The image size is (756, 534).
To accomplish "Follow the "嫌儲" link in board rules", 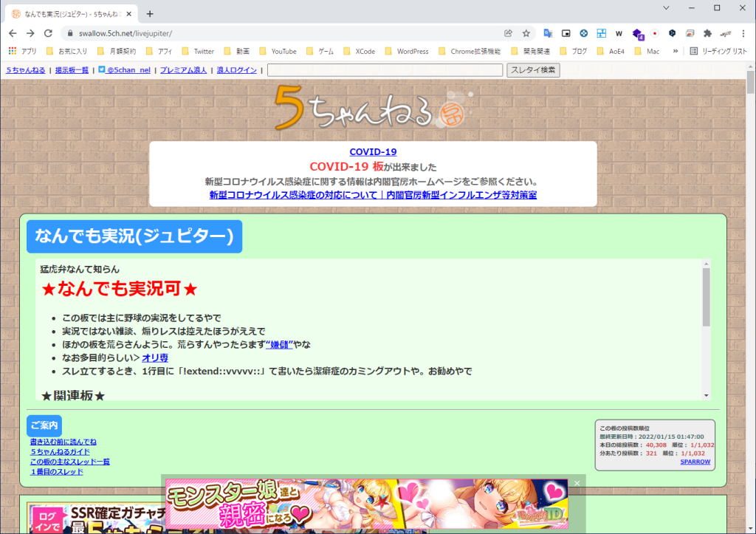I will [x=279, y=344].
